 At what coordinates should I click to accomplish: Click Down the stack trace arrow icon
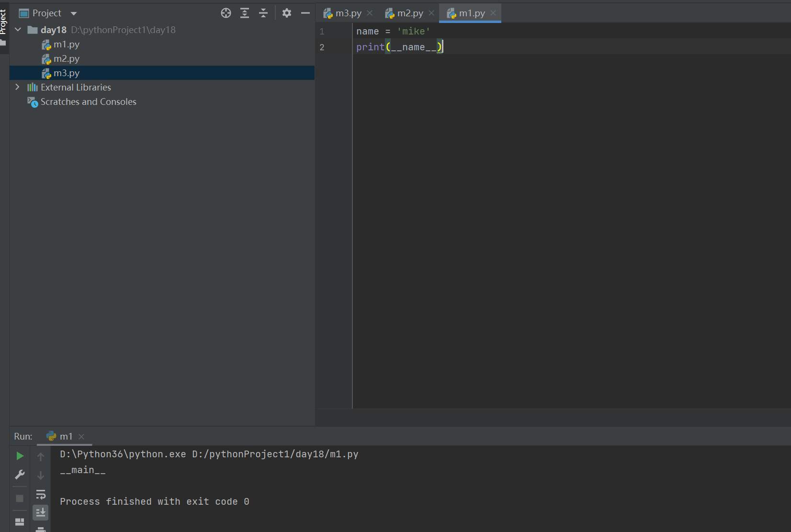coord(41,475)
